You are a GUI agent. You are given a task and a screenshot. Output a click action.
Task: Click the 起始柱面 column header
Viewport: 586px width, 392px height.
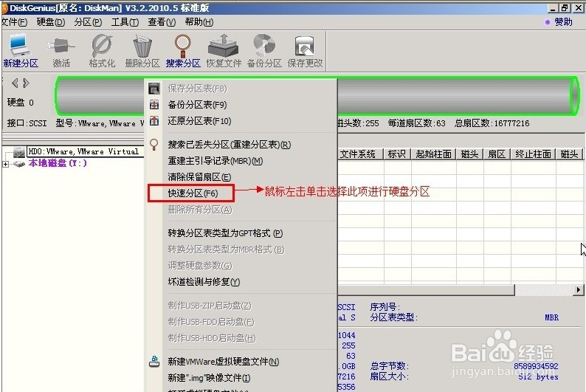[x=433, y=154]
